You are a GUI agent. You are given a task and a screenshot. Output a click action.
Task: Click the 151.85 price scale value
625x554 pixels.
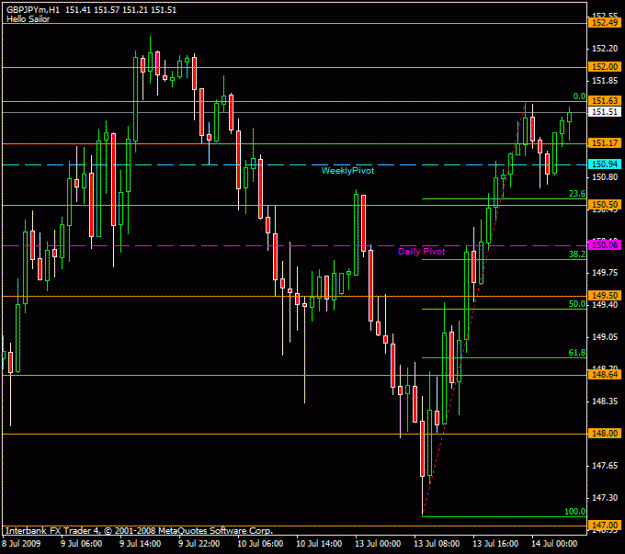[x=605, y=81]
